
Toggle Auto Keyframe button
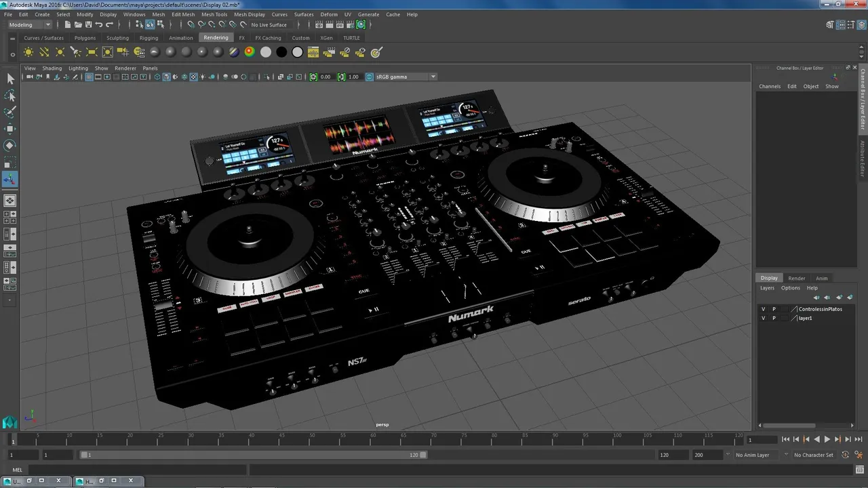[x=846, y=455]
